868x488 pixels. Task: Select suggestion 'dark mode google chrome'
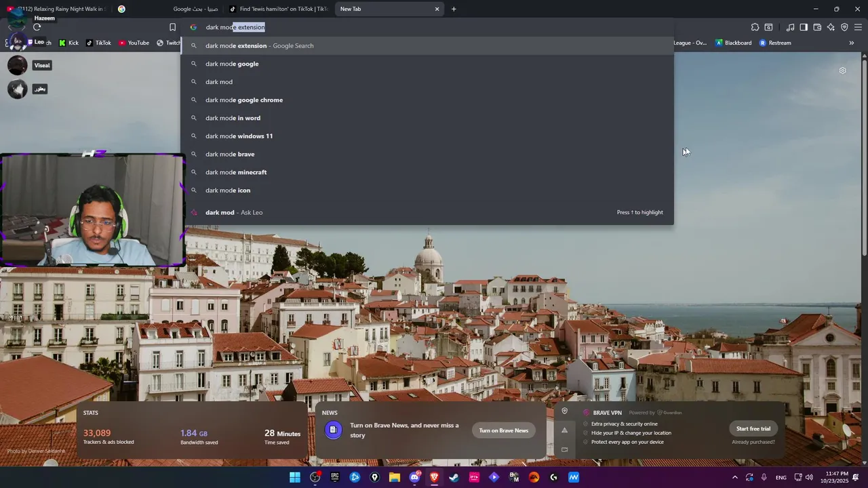pyautogui.click(x=427, y=100)
